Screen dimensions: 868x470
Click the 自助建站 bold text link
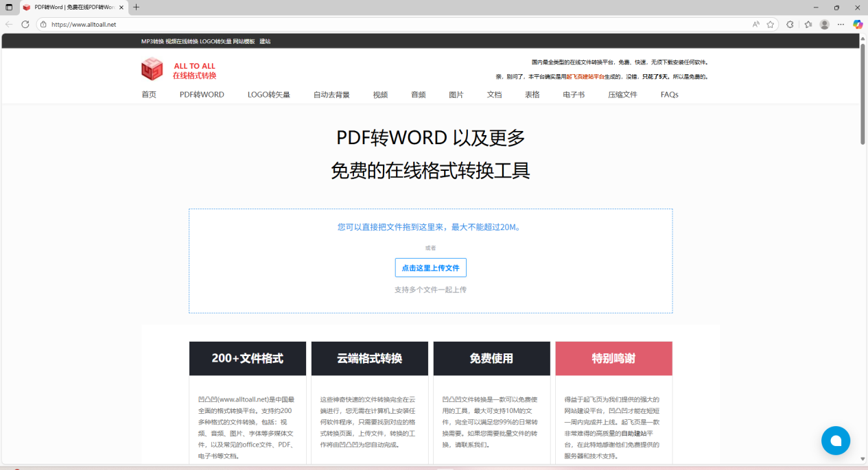point(635,434)
